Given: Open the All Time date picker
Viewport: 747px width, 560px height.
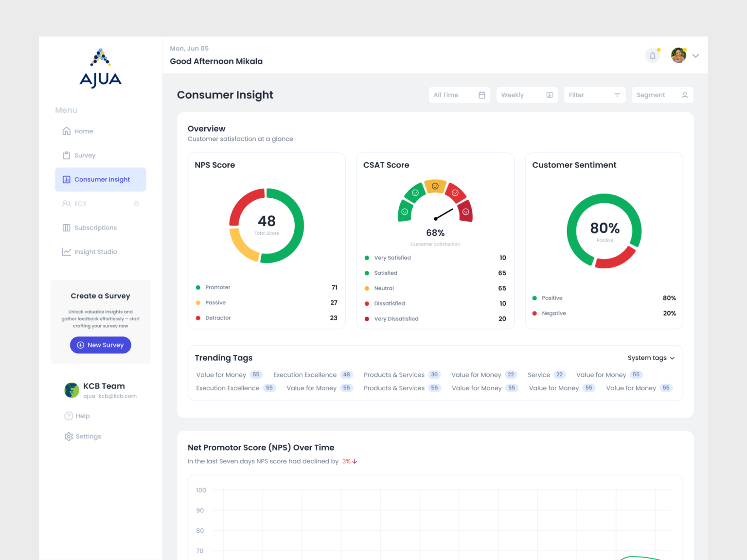Looking at the screenshot, I should coord(459,95).
